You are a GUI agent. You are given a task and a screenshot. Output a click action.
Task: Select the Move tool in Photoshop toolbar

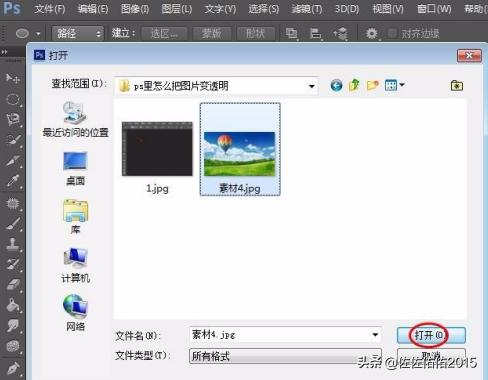click(x=12, y=79)
